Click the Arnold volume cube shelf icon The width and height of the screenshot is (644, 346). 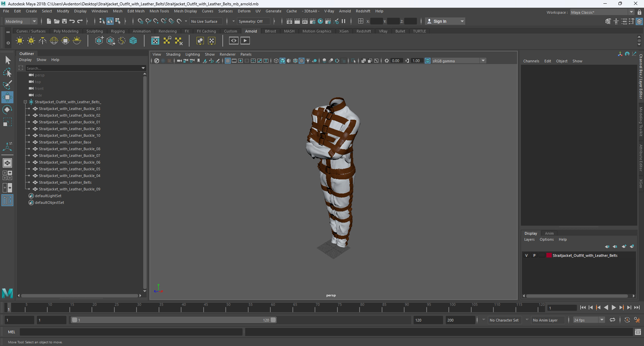point(133,41)
